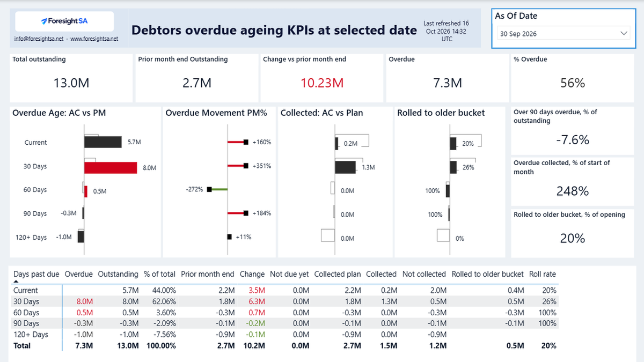
Task: Click the Last refreshed timestamp text
Action: (x=446, y=31)
